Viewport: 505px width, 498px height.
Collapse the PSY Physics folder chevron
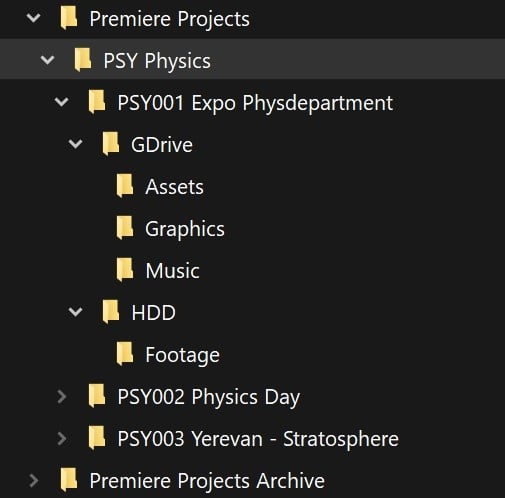pos(47,60)
